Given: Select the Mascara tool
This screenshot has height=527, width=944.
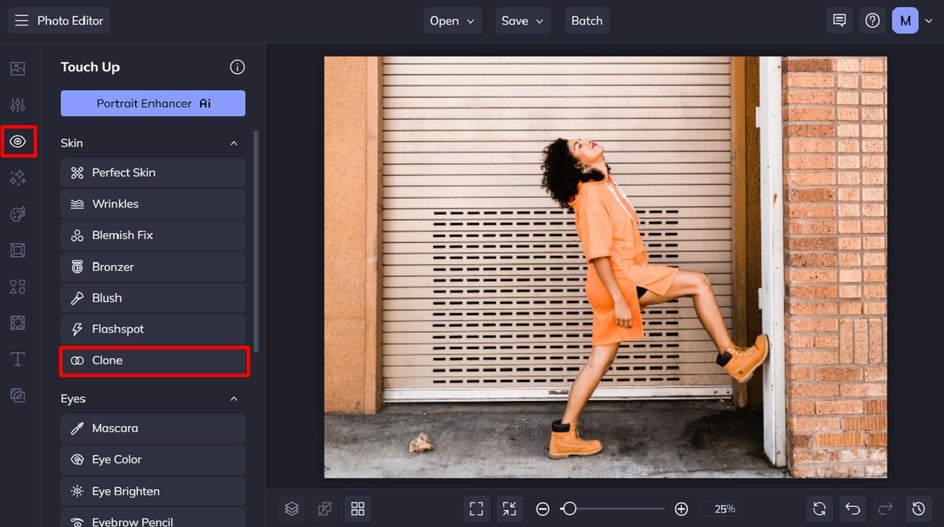Looking at the screenshot, I should coord(153,428).
